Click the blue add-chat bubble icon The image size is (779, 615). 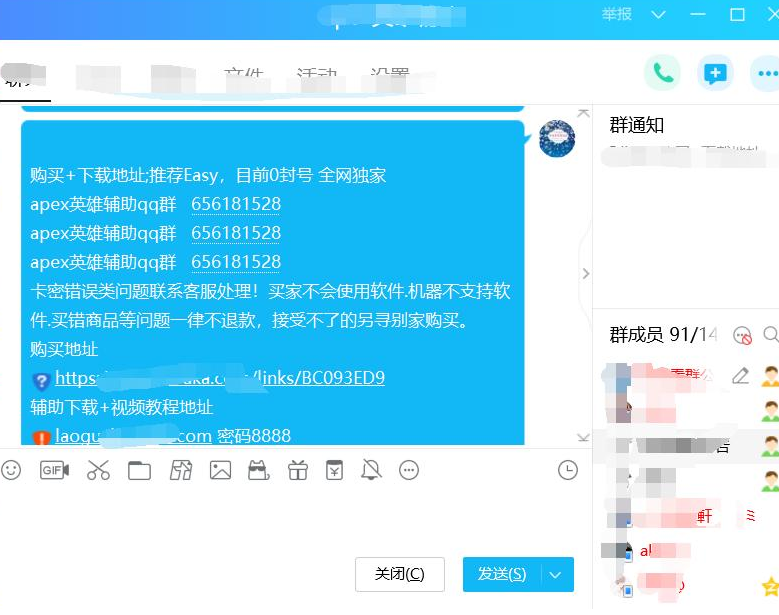point(715,74)
